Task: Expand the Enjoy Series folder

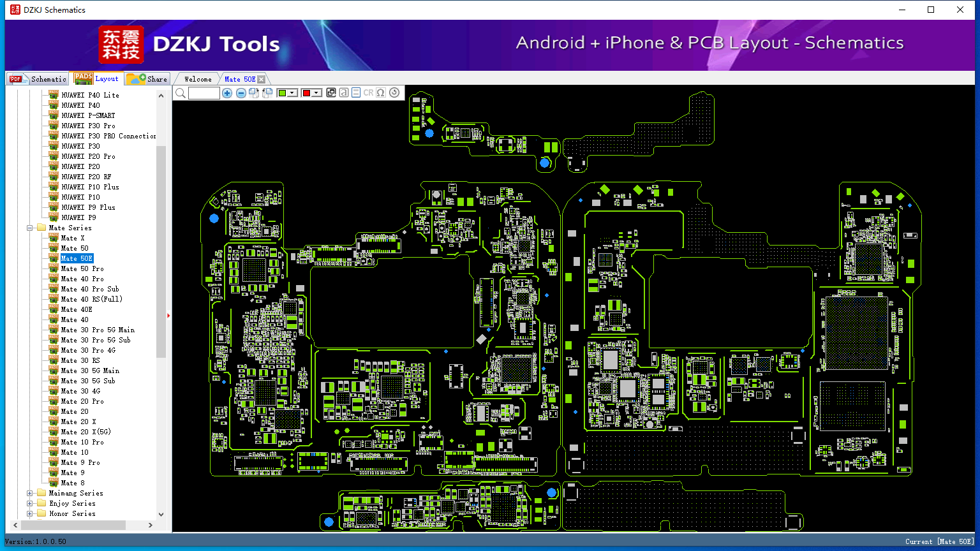Action: [x=30, y=503]
